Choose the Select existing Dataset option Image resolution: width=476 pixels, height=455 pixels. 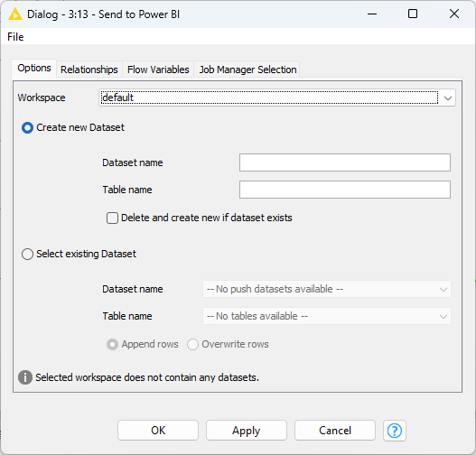pos(27,255)
